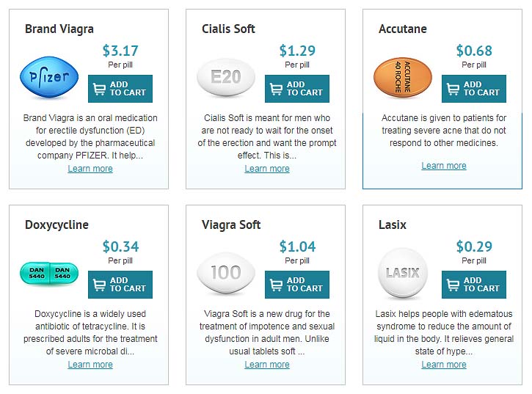Open Learn more under Brand Viagra
The height and width of the screenshot is (394, 532).
click(x=90, y=169)
